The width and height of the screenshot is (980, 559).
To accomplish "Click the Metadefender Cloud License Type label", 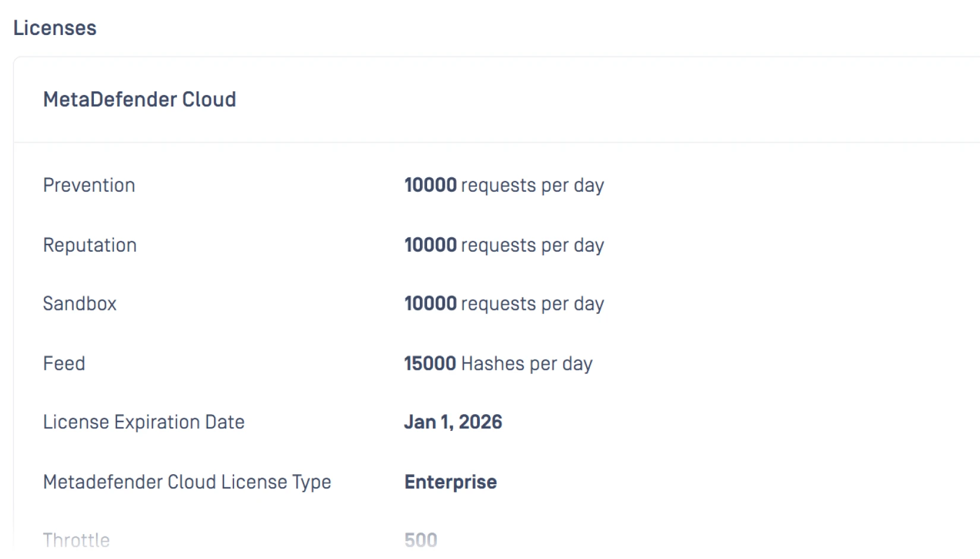I will tap(187, 482).
